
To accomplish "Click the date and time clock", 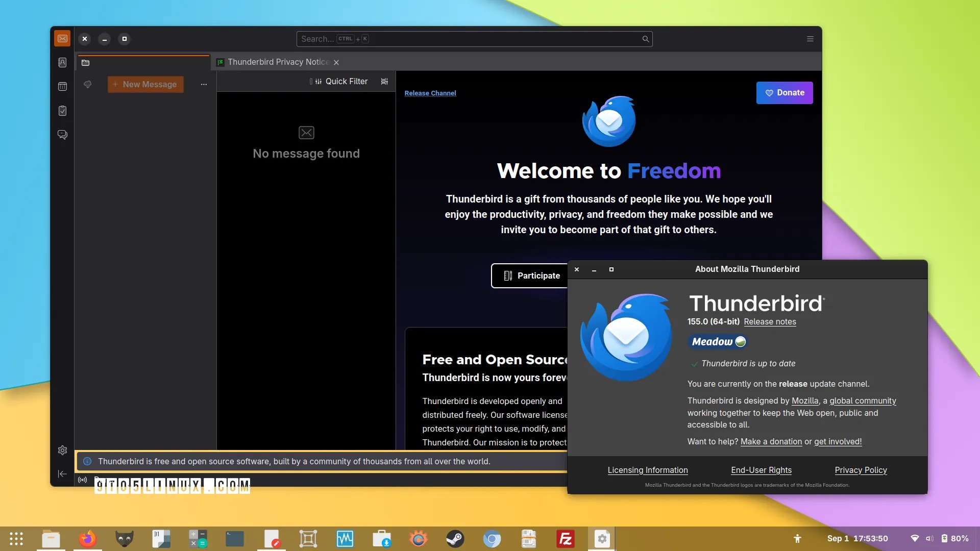I will click(857, 538).
